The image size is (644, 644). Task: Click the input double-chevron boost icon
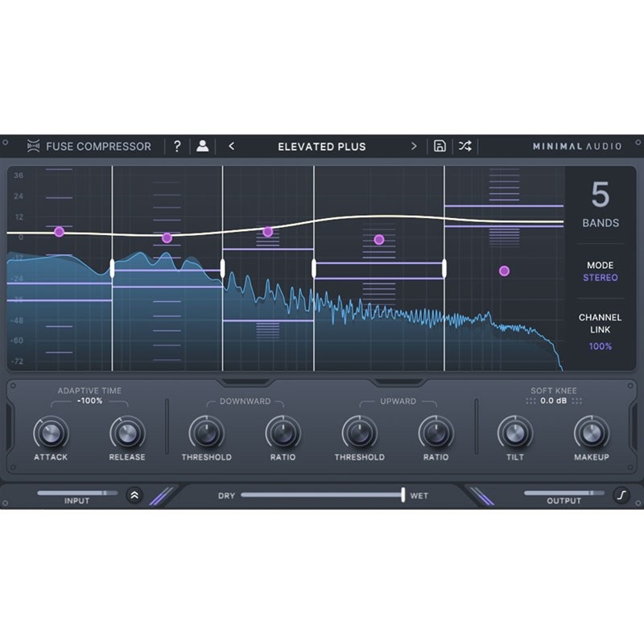point(134,495)
